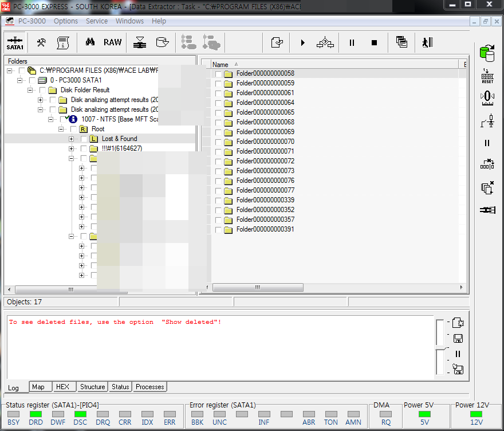Select checkbox of Folder000000000339
504x431 pixels.
point(218,201)
